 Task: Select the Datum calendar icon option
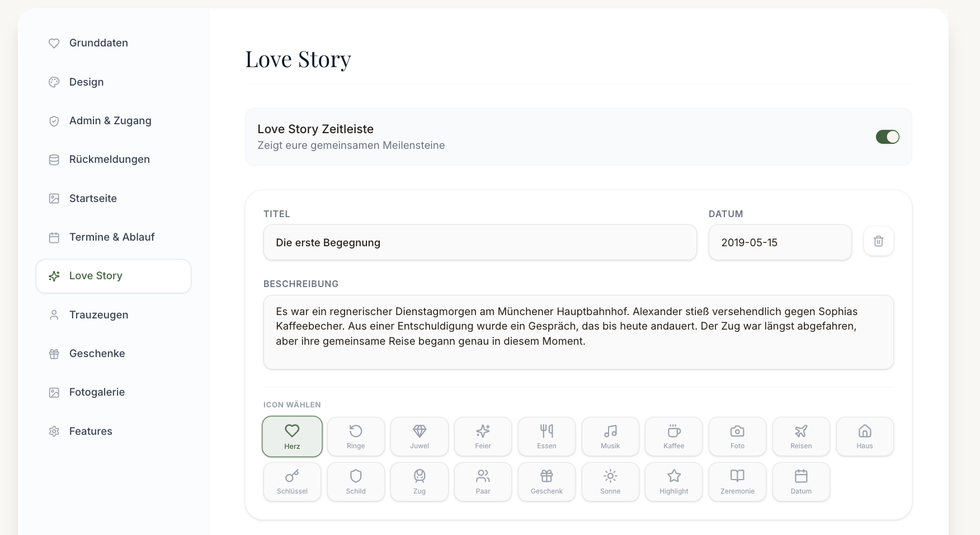click(801, 482)
